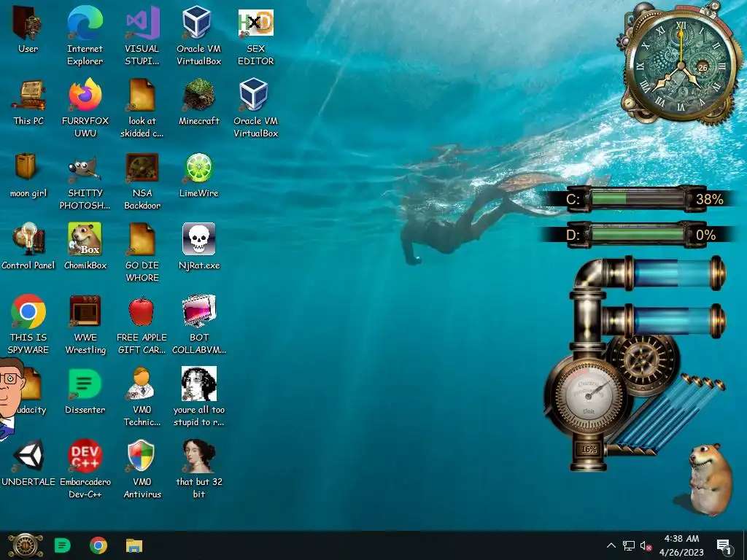This screenshot has height=560, width=747.
Task: Select the GO DIE WHORE file
Action: (142, 252)
